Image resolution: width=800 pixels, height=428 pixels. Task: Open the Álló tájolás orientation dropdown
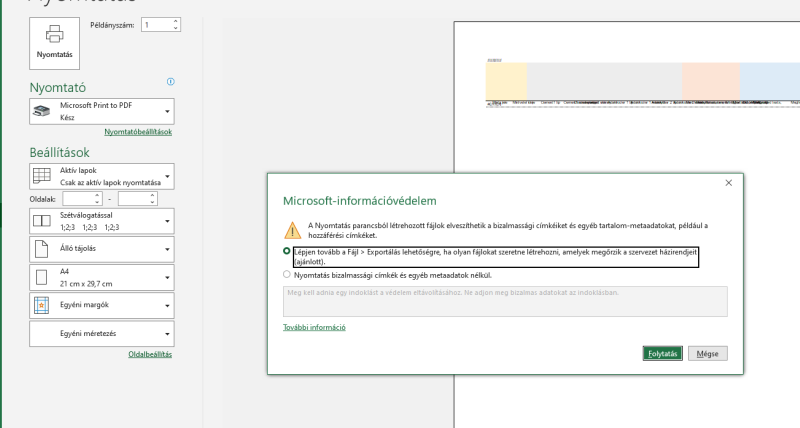102,249
